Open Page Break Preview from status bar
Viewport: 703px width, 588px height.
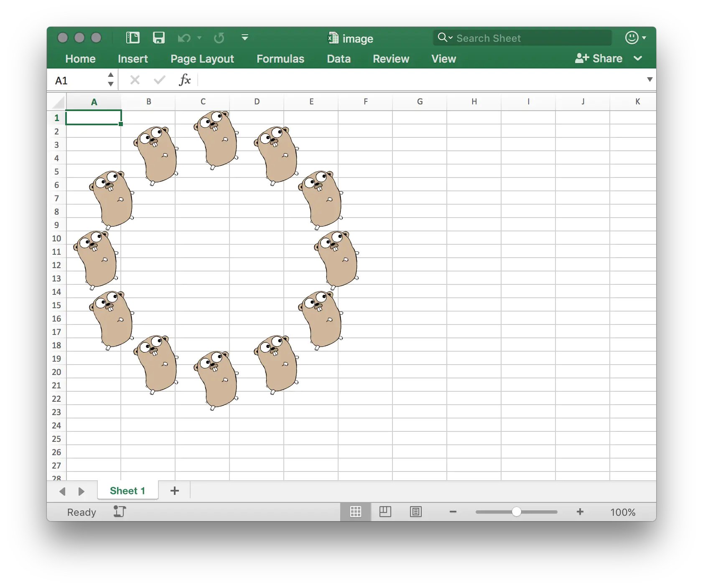(x=415, y=512)
